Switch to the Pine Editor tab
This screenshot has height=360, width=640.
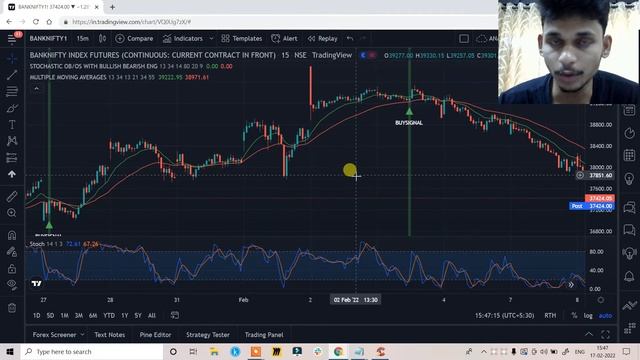coord(155,335)
